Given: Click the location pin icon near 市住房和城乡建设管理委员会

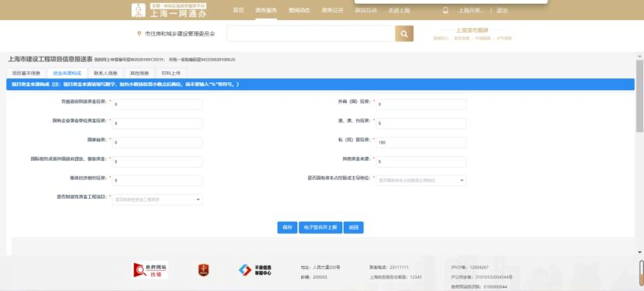Looking at the screenshot, I should [139, 33].
